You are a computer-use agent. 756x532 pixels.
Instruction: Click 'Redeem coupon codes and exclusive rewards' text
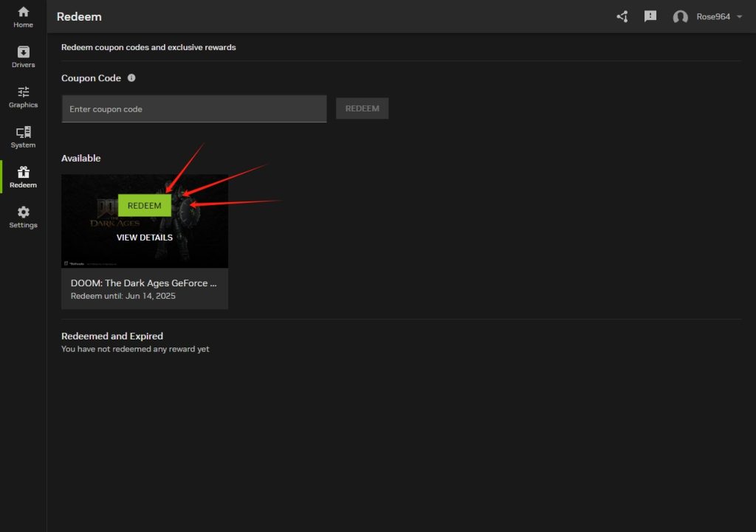click(x=148, y=47)
